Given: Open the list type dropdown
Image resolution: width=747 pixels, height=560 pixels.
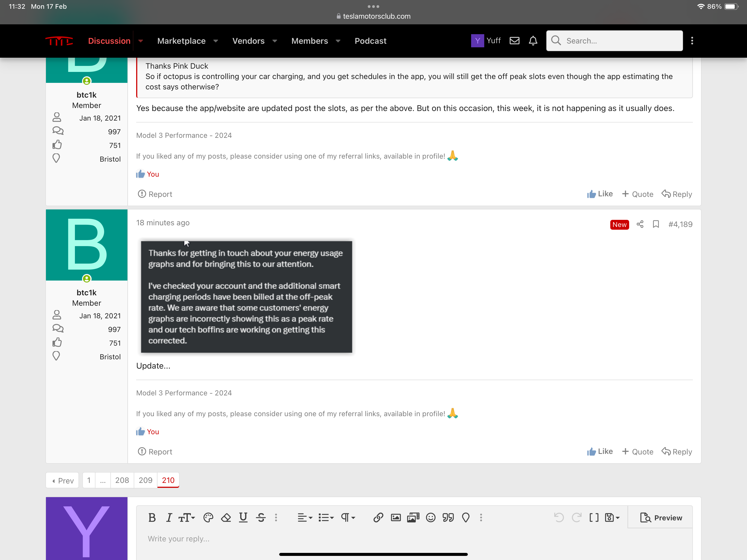Looking at the screenshot, I should pyautogui.click(x=326, y=517).
